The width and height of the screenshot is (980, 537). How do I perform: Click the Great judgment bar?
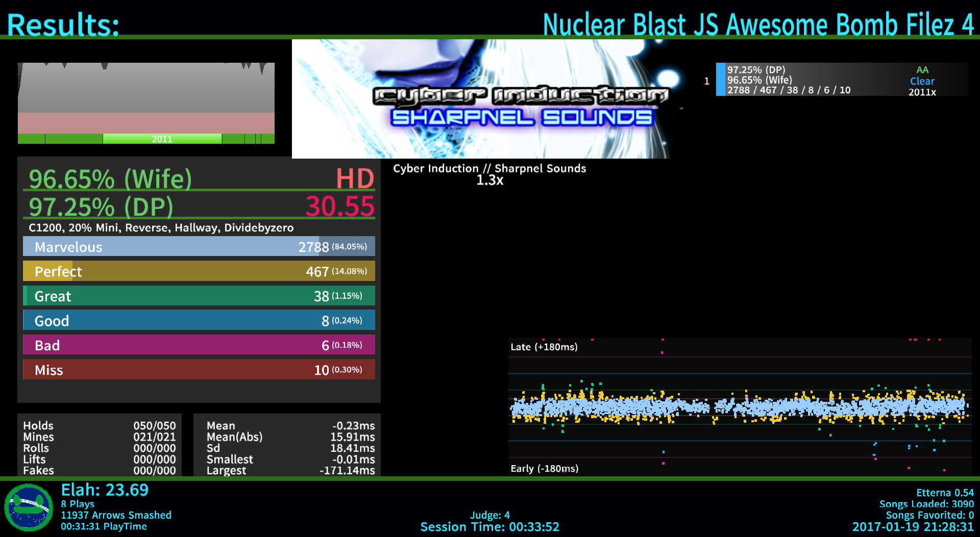coord(199,296)
